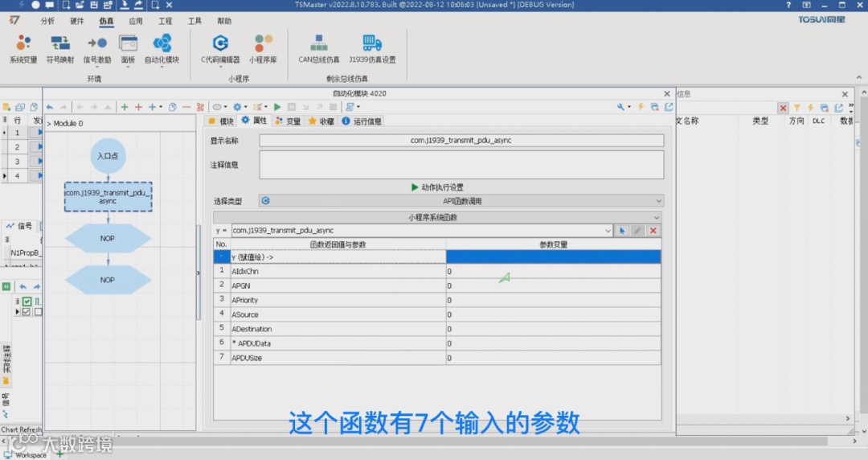Click the Workspace tab at the bottom

point(26,455)
